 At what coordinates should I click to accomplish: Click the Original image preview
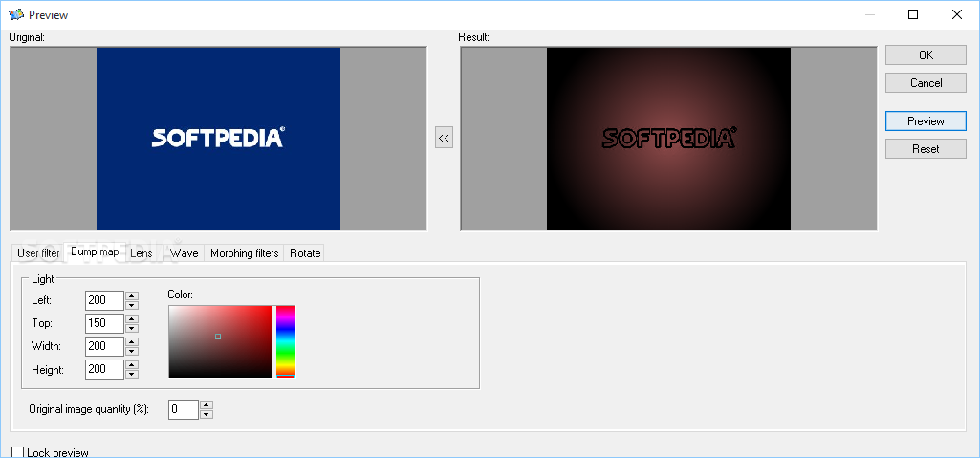[x=218, y=139]
